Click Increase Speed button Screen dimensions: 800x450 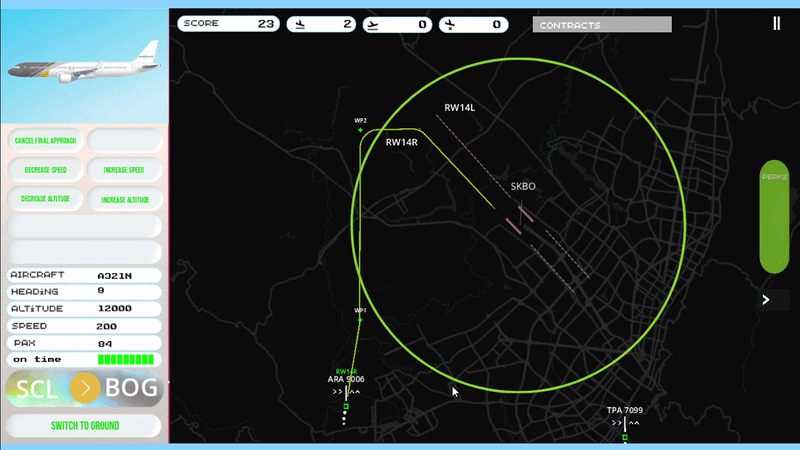pos(124,170)
